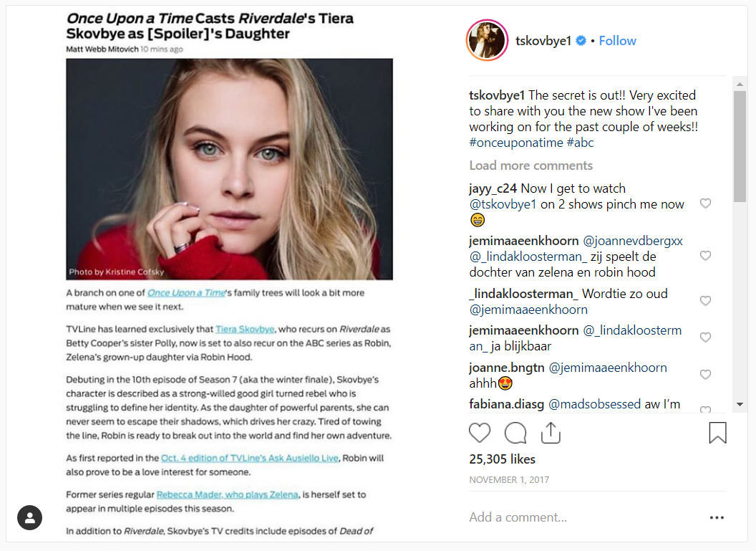Open the #onceuponatime hashtag
This screenshot has height=551, width=756.
click(516, 143)
